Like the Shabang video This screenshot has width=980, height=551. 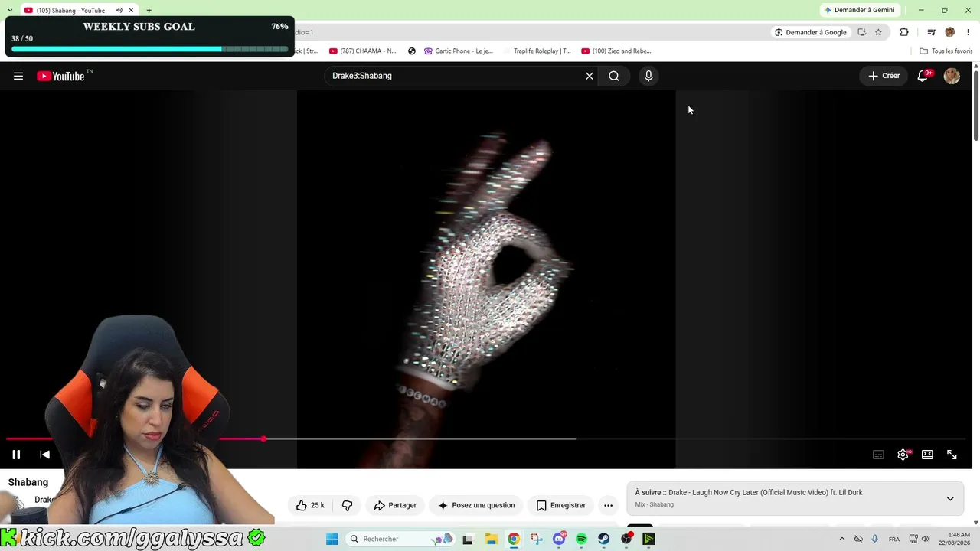(310, 505)
